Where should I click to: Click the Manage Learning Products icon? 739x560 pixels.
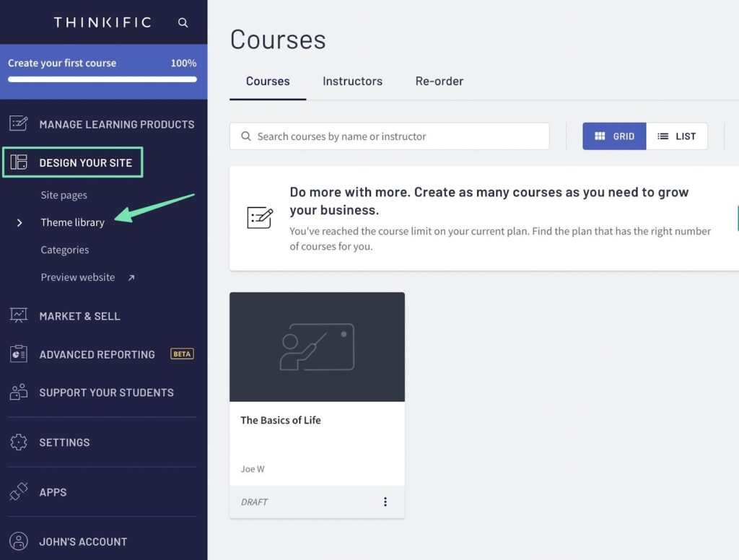(19, 124)
